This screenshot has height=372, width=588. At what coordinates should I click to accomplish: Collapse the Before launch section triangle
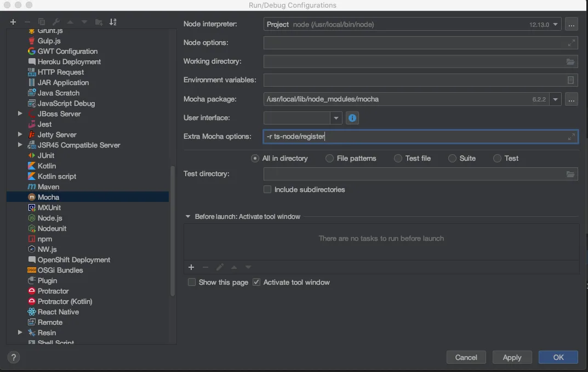click(188, 217)
